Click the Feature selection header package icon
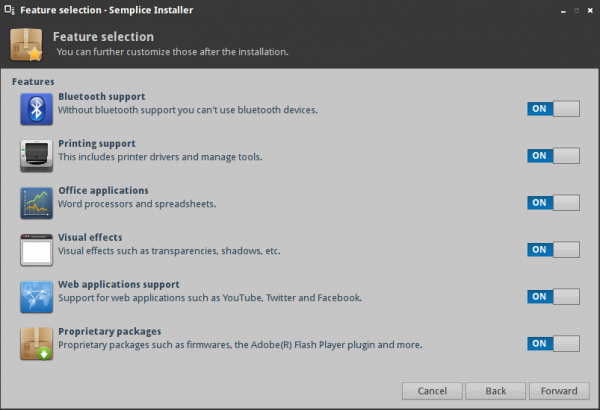This screenshot has width=600, height=410. (x=27, y=45)
